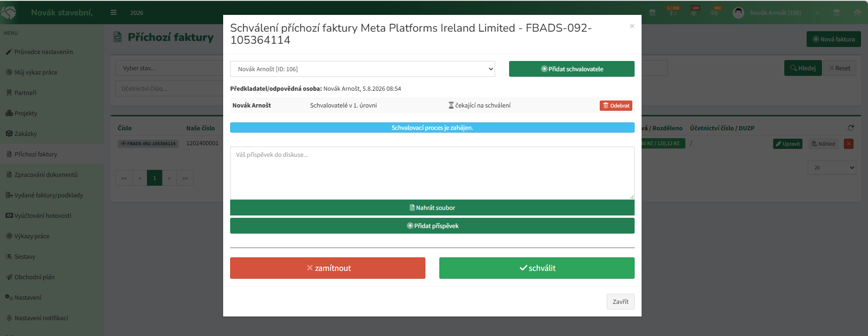This screenshot has width=868, height=336.
Task: Go to first page in pagination
Action: tap(124, 178)
